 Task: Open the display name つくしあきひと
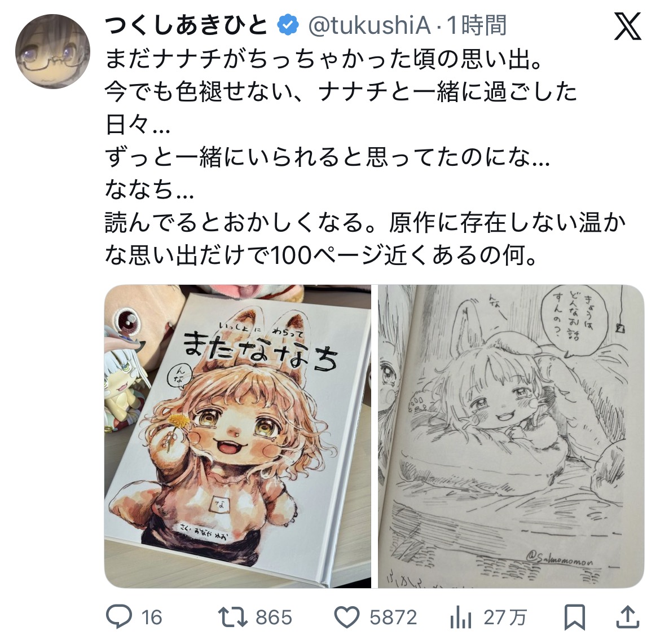tap(186, 25)
